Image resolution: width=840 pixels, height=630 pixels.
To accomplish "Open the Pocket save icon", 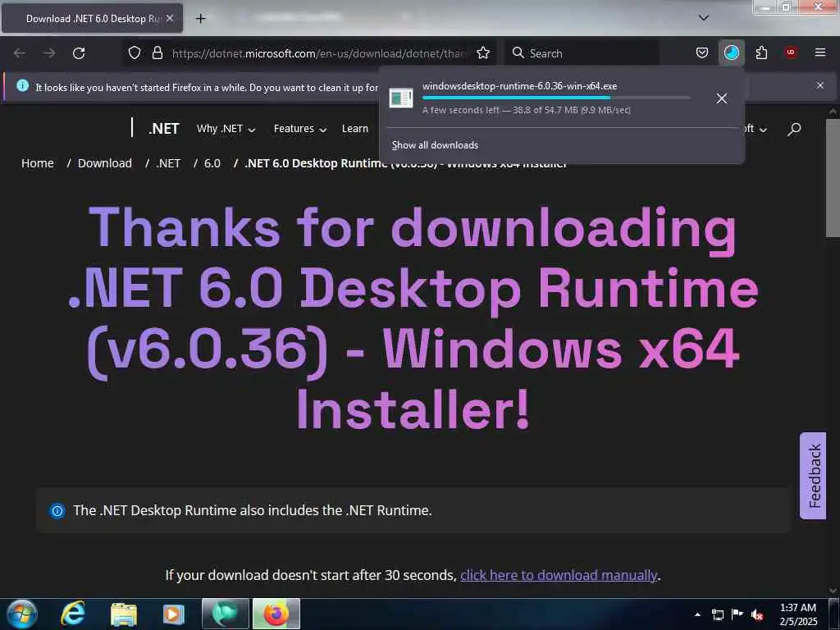I will (x=702, y=53).
